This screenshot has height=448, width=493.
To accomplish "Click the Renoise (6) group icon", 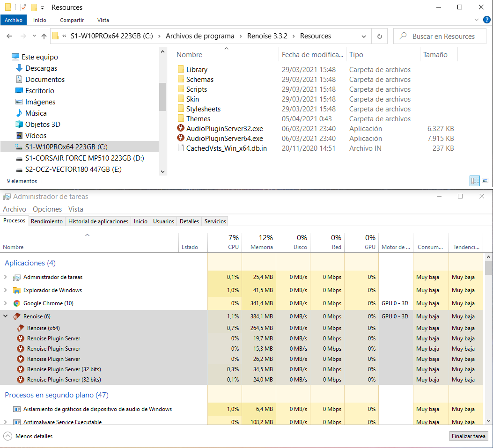I will click(x=17, y=316).
